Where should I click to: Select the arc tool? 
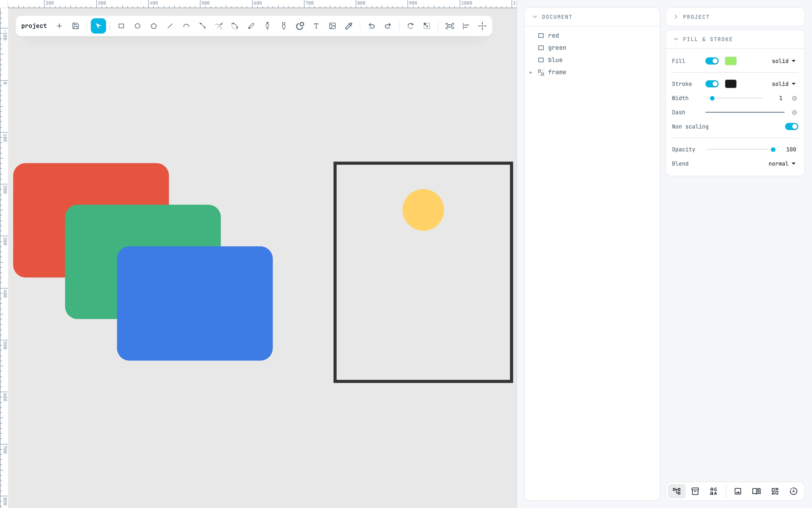click(186, 26)
